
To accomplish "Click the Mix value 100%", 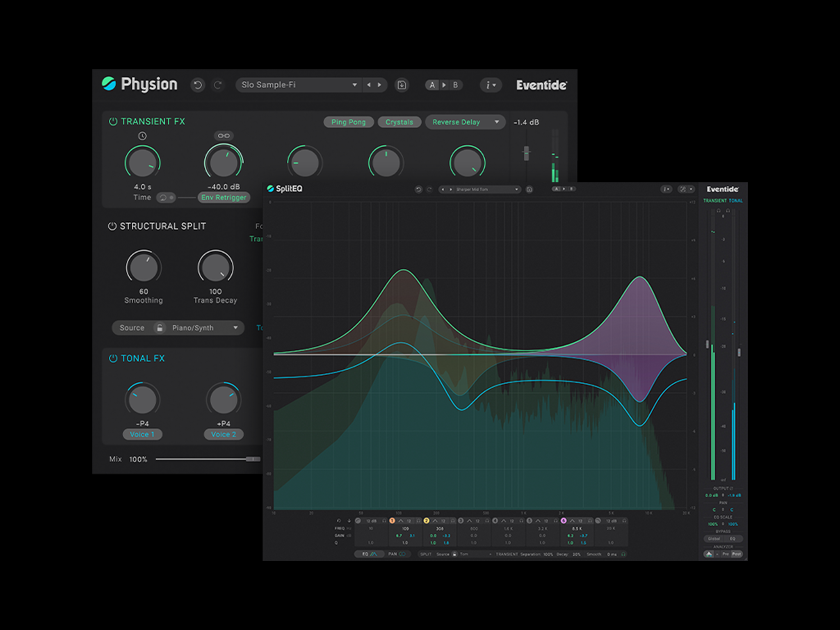I will click(138, 459).
